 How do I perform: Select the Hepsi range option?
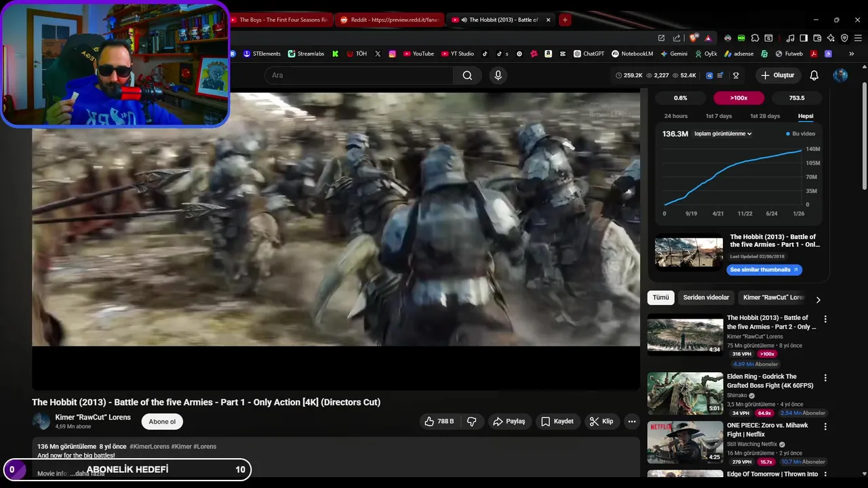click(806, 116)
